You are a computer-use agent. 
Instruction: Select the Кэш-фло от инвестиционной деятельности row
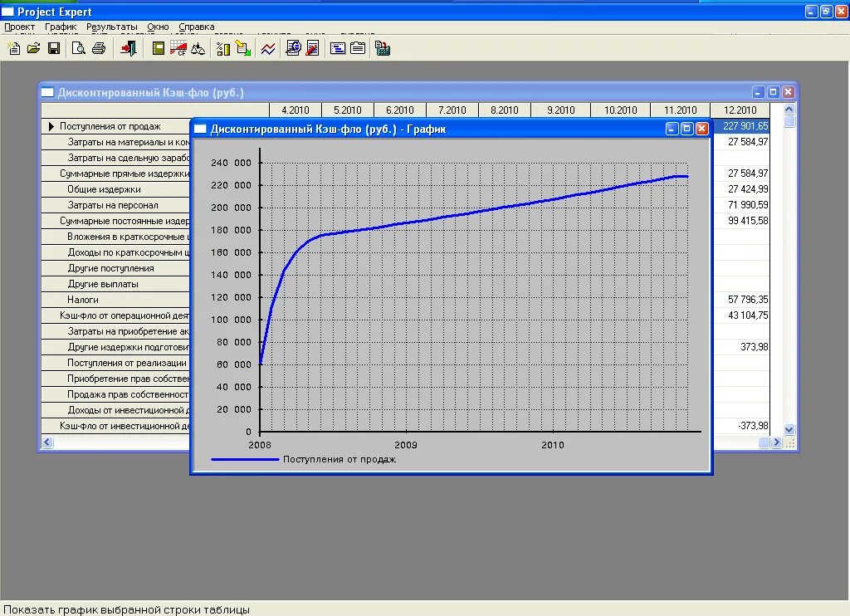pos(116,426)
